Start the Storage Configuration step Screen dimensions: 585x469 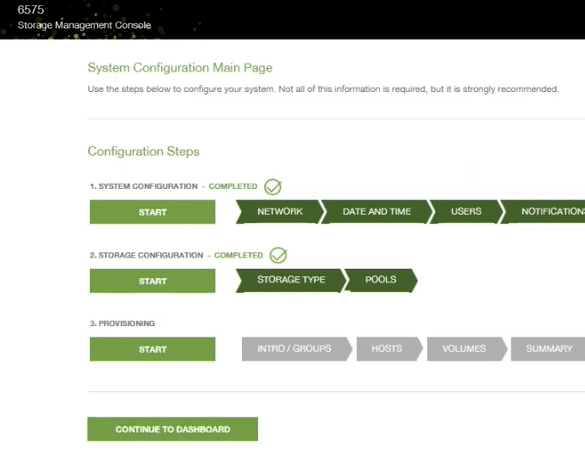(153, 281)
